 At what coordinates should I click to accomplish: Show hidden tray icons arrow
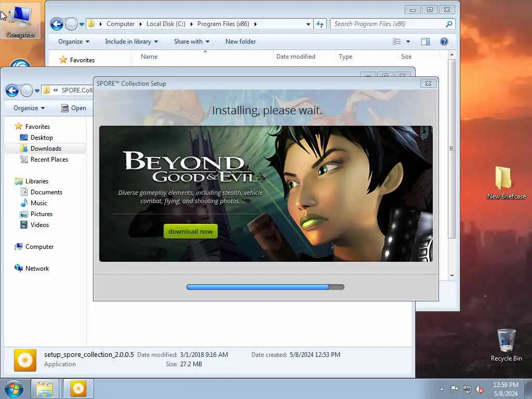(x=442, y=390)
